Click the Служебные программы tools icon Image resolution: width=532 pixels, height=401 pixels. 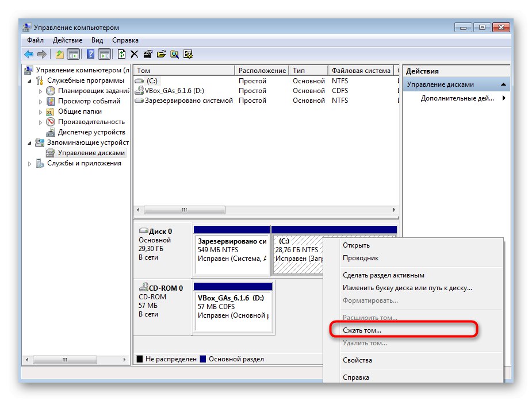tap(40, 80)
